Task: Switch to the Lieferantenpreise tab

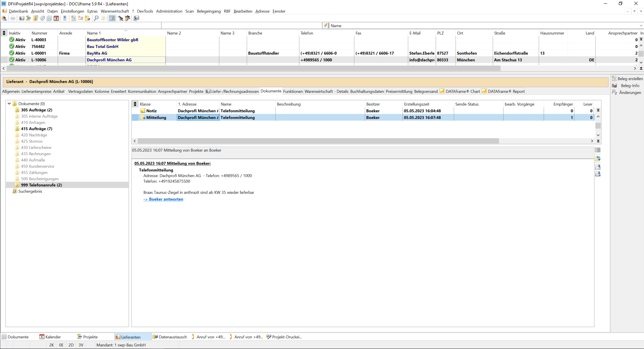Action: pos(36,92)
